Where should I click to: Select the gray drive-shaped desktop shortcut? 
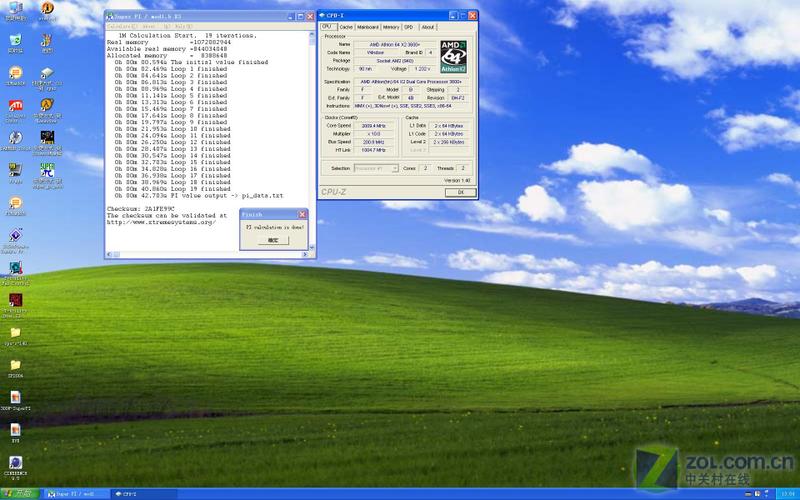(x=46, y=73)
